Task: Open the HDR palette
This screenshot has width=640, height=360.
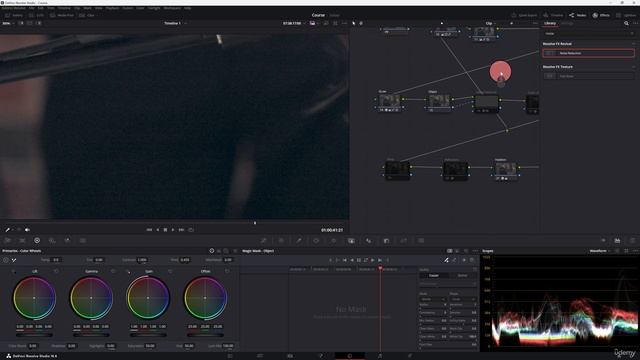Action: click(52, 241)
